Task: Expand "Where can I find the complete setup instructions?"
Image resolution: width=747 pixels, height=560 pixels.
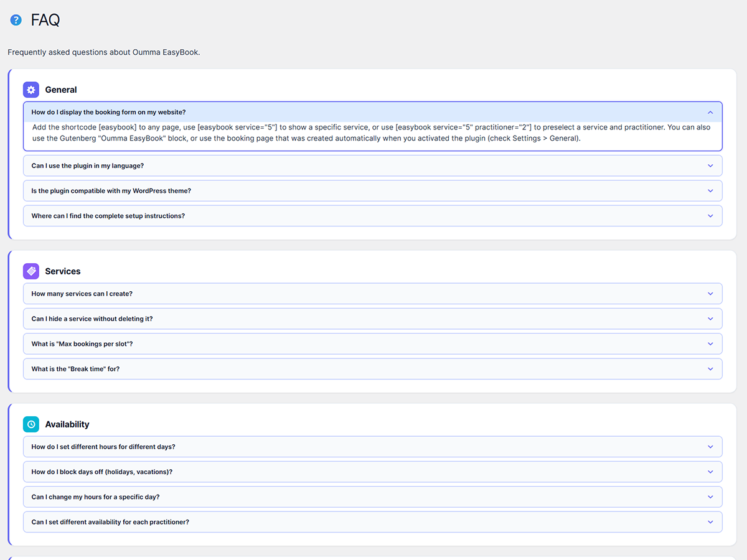Action: 108,216
